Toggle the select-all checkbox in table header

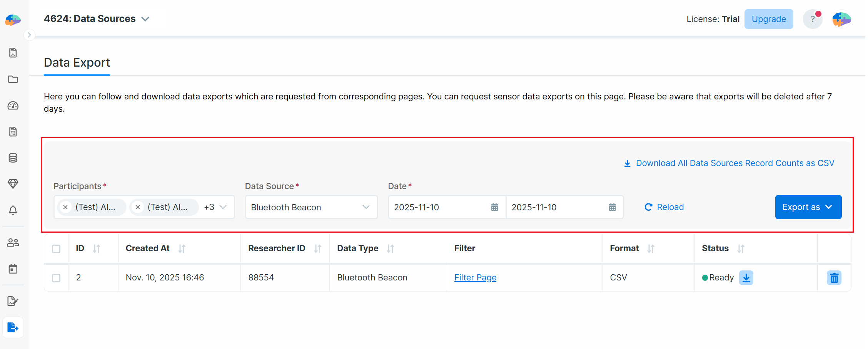pos(56,249)
